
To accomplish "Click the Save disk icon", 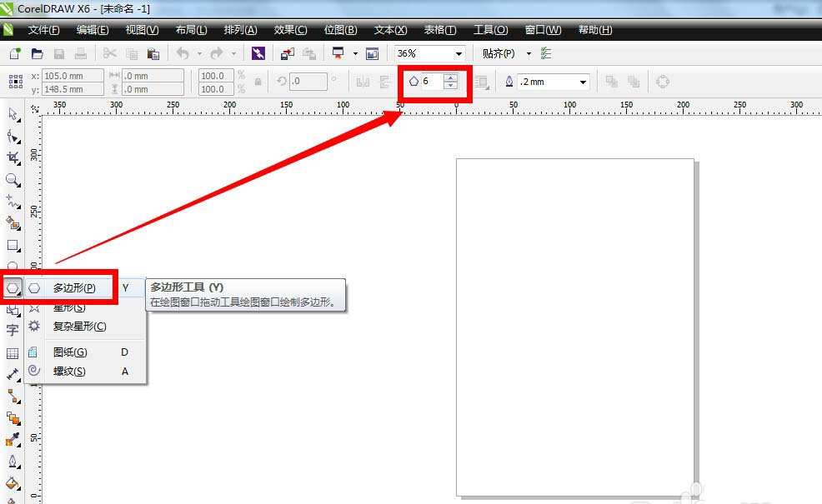I will pos(58,53).
